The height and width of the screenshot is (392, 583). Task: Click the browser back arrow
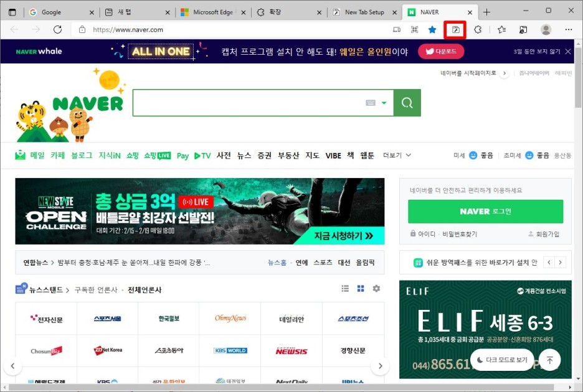tap(14, 29)
